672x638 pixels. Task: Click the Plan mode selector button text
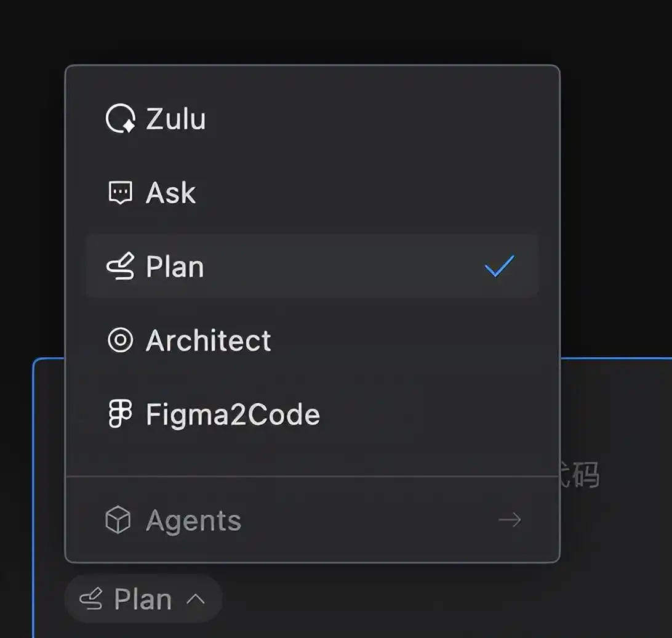coord(143,599)
